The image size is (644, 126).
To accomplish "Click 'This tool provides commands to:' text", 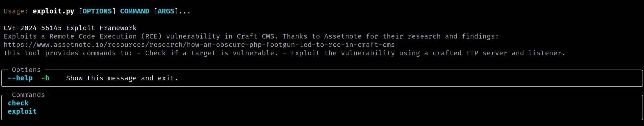I will 68,53.
